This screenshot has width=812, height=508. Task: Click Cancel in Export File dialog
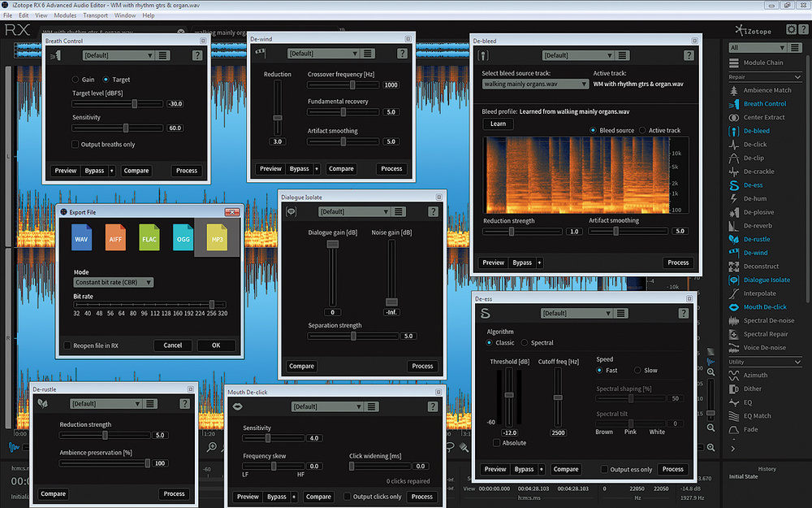point(172,345)
